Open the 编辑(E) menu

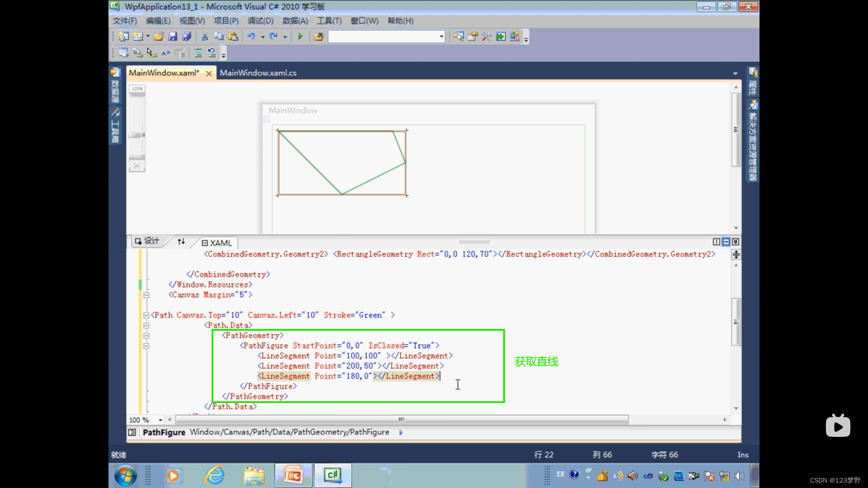[158, 21]
